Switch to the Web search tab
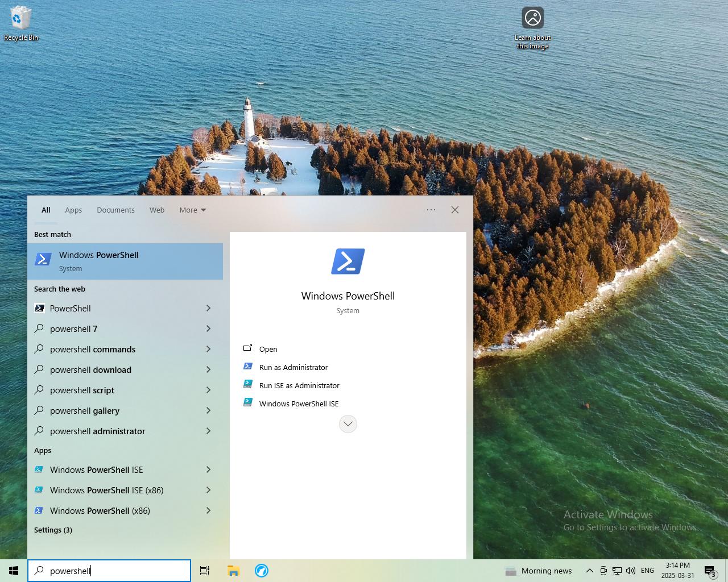Screen dimensions: 728x582 (157, 210)
